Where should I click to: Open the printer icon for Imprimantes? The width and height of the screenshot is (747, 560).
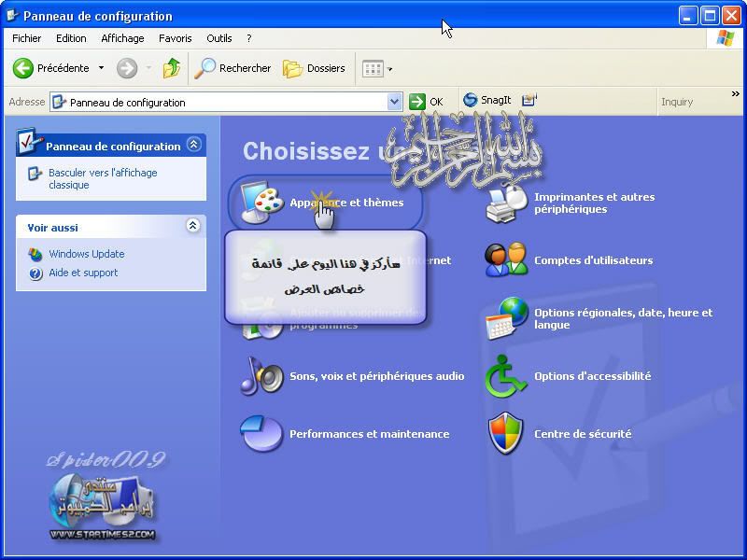[x=506, y=203]
